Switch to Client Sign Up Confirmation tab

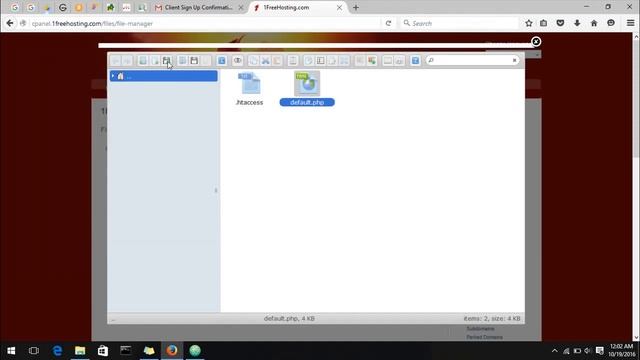coord(199,7)
